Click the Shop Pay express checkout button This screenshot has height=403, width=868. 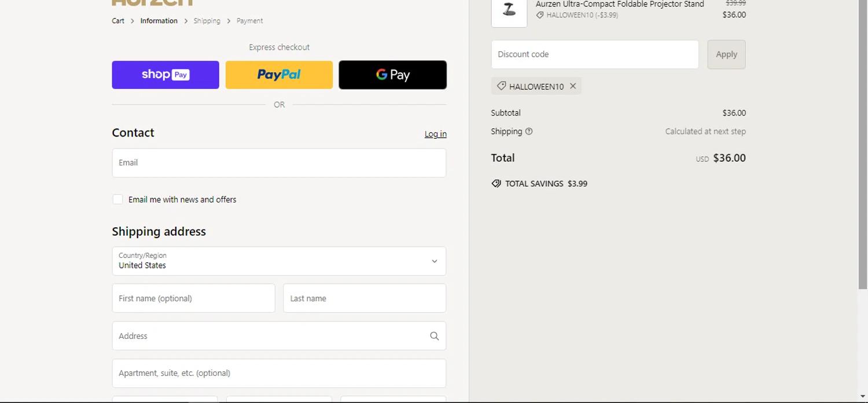[x=165, y=75]
